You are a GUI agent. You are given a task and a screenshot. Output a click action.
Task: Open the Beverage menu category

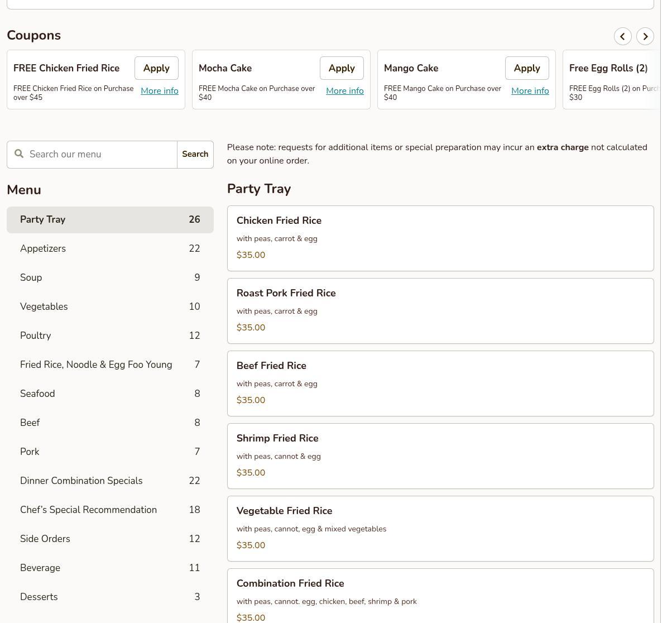(x=110, y=568)
